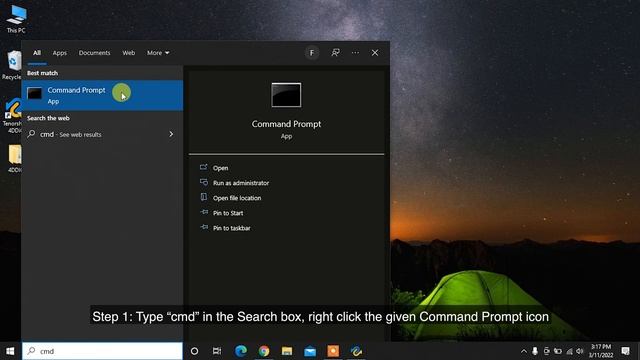This screenshot has height=360, width=640.
Task: Show hidden system tray icons
Action: pos(524,351)
